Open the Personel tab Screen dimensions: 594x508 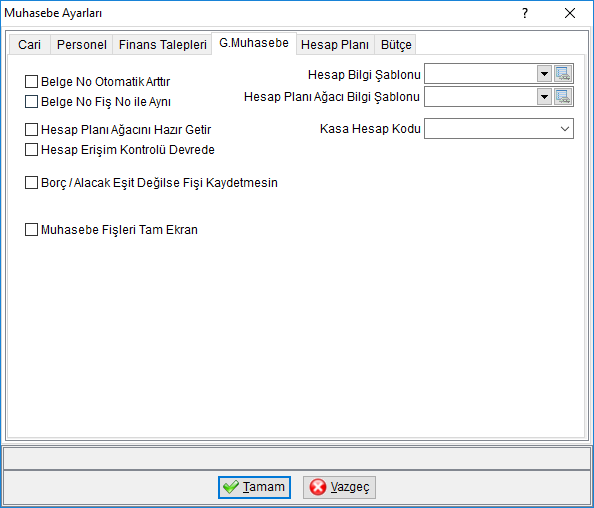click(81, 45)
